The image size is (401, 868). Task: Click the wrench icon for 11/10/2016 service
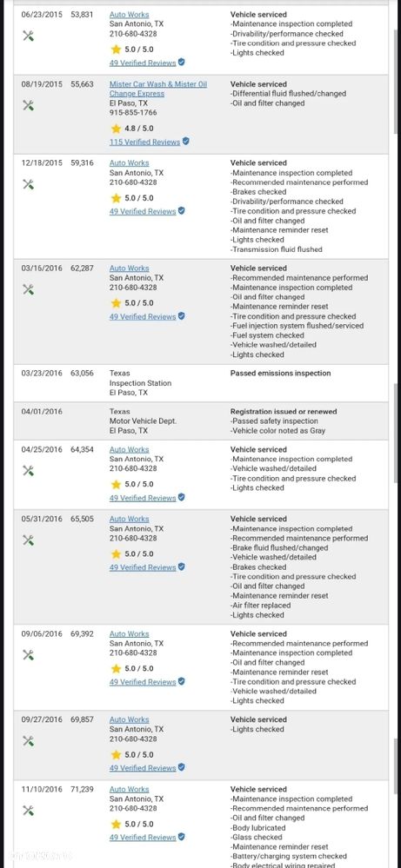coord(28,811)
